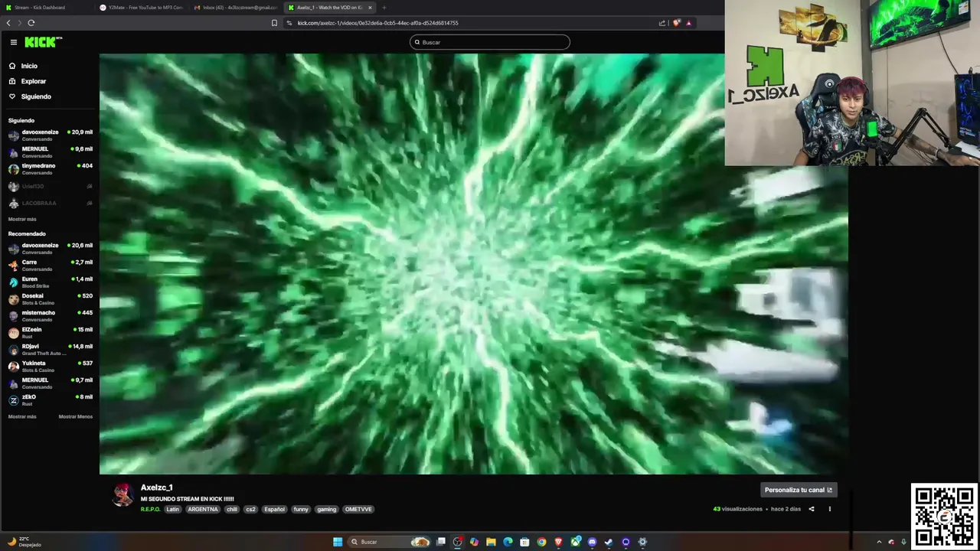Open misternacho recommended channel
This screenshot has width=980, height=551.
pos(50,315)
